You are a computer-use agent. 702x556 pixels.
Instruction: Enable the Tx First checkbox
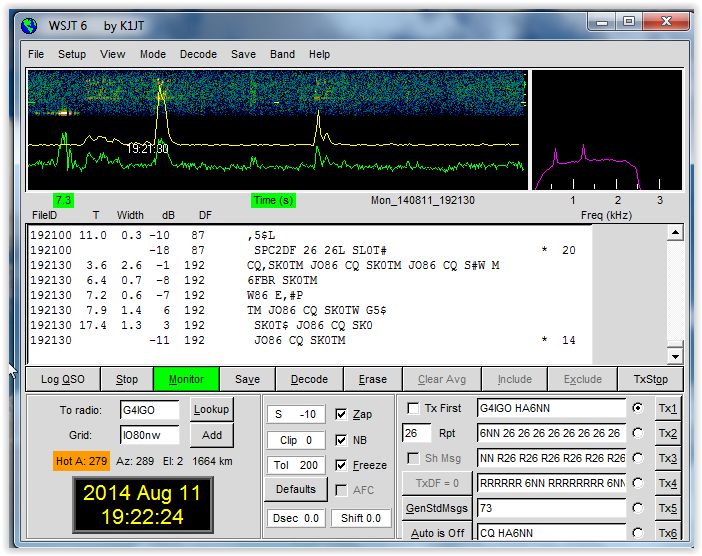click(x=413, y=408)
